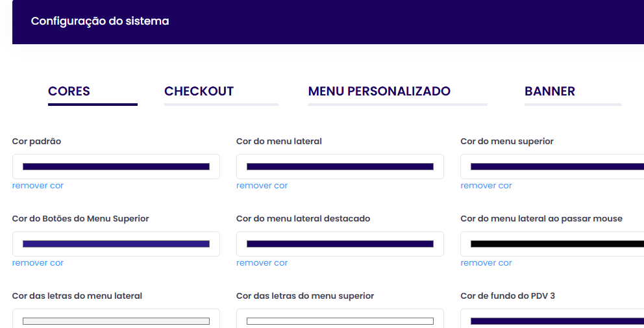The width and height of the screenshot is (644, 328).
Task: Open the Cor padrão color picker
Action: 116,167
